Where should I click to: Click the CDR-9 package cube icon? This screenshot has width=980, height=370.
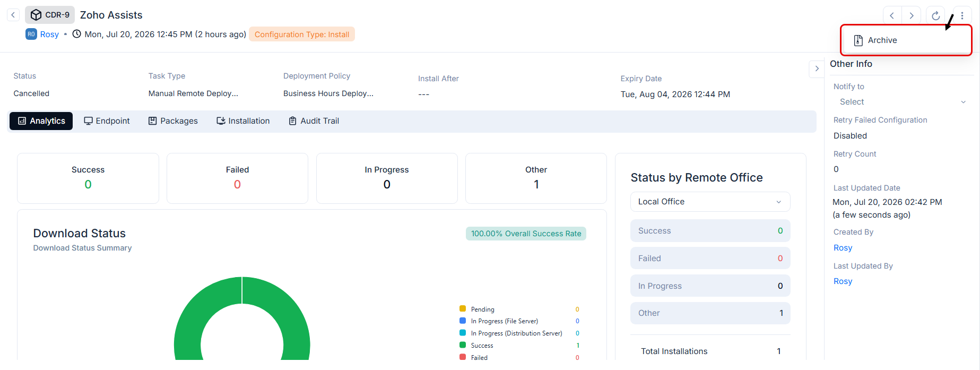36,15
